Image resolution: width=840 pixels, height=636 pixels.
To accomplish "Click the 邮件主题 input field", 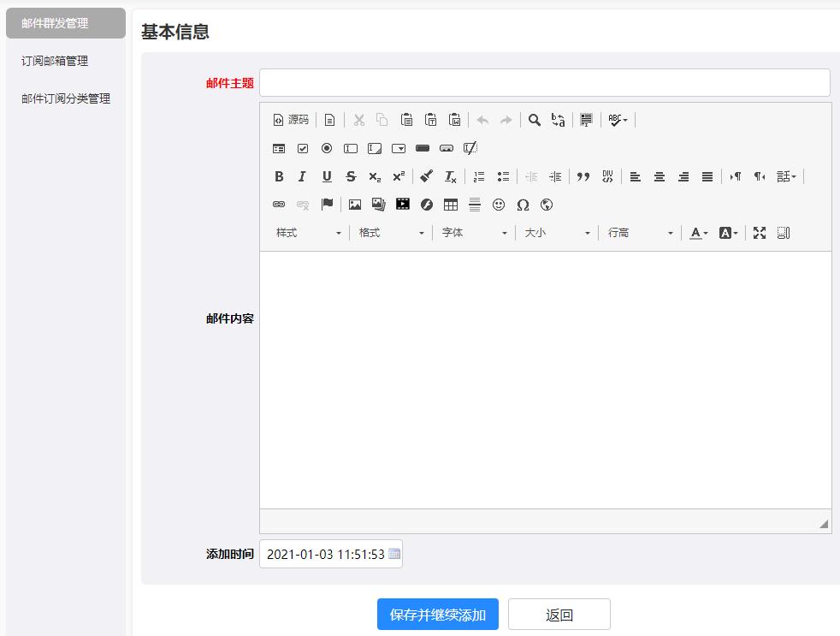I will [x=545, y=83].
